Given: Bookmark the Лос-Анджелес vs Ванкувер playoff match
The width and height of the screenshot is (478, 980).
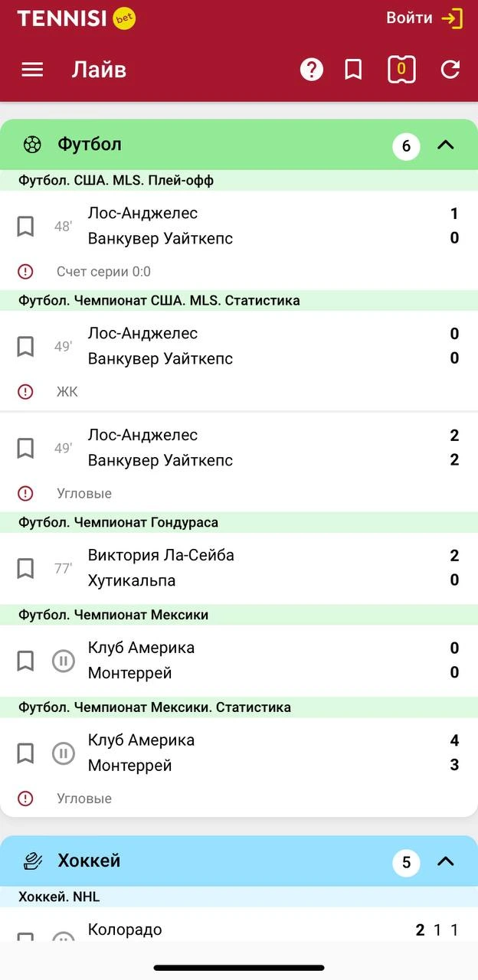Looking at the screenshot, I should coord(25,226).
